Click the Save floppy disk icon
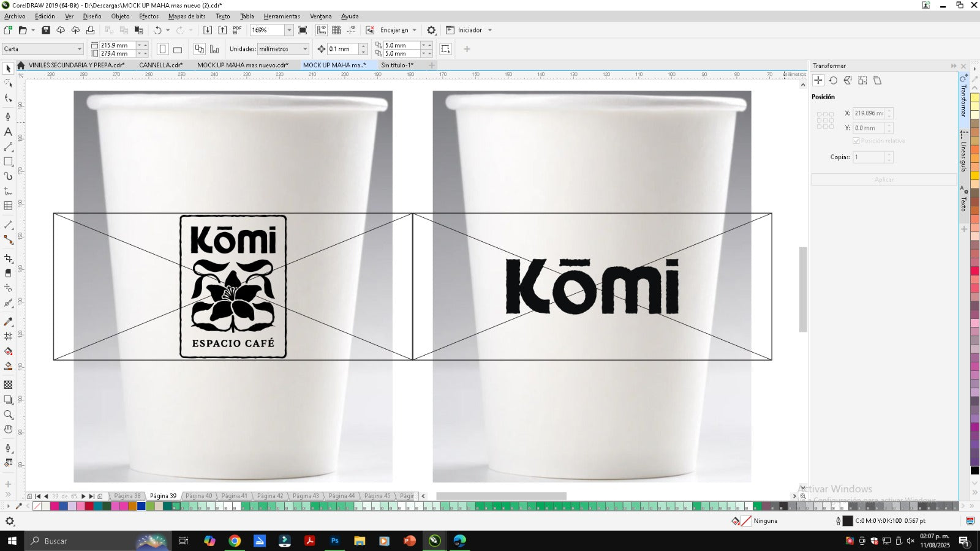The height and width of the screenshot is (551, 980). click(x=45, y=30)
